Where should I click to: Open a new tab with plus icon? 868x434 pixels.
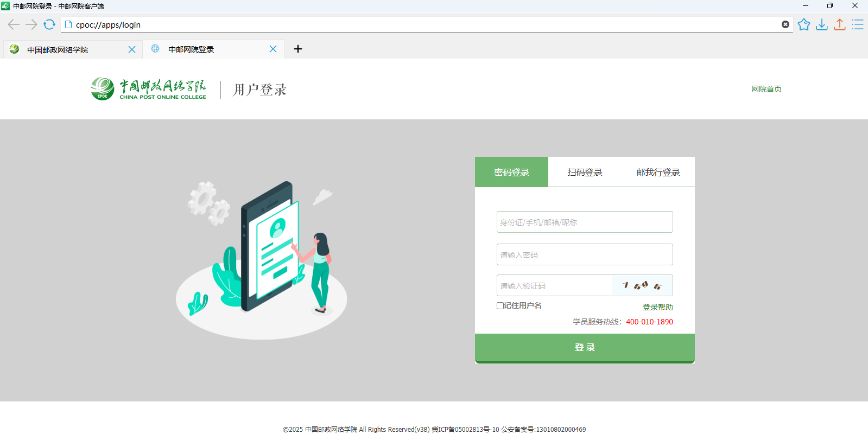pyautogui.click(x=298, y=49)
